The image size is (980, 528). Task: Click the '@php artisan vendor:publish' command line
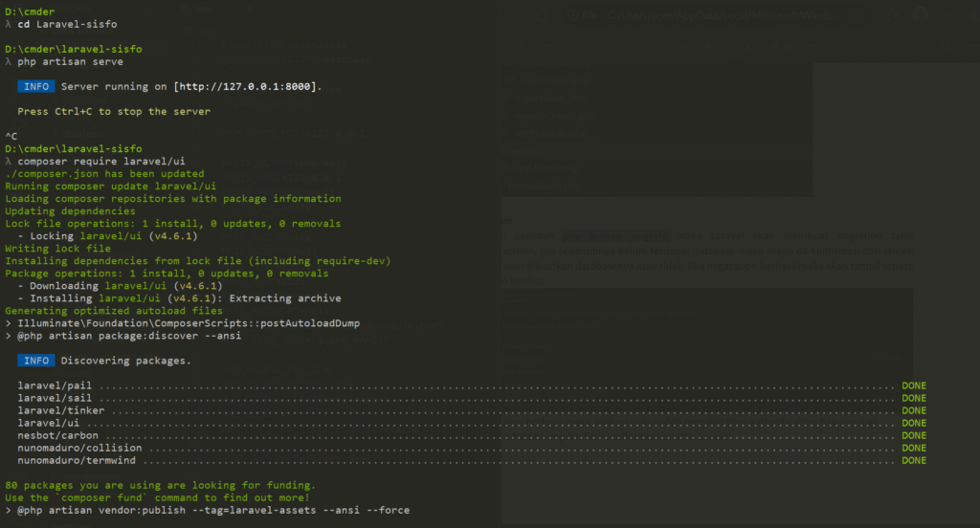(212, 510)
